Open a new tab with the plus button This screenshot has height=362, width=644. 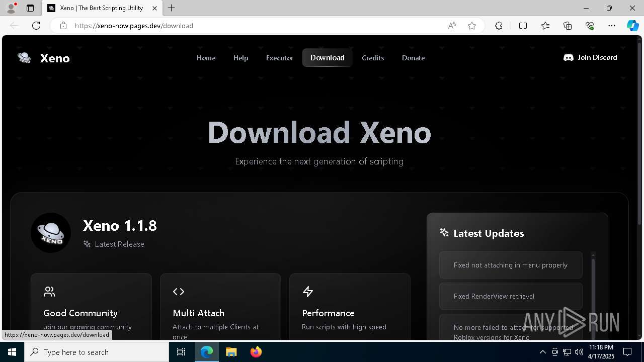coord(172,8)
